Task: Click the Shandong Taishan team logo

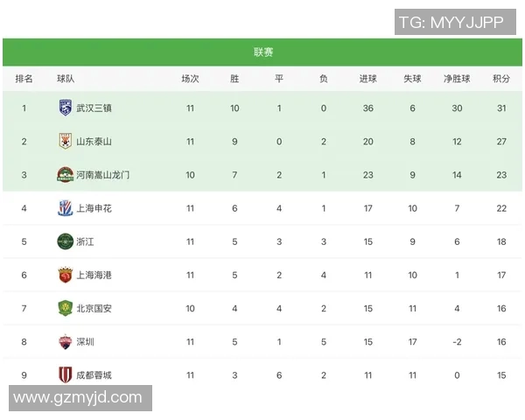Action: click(65, 141)
